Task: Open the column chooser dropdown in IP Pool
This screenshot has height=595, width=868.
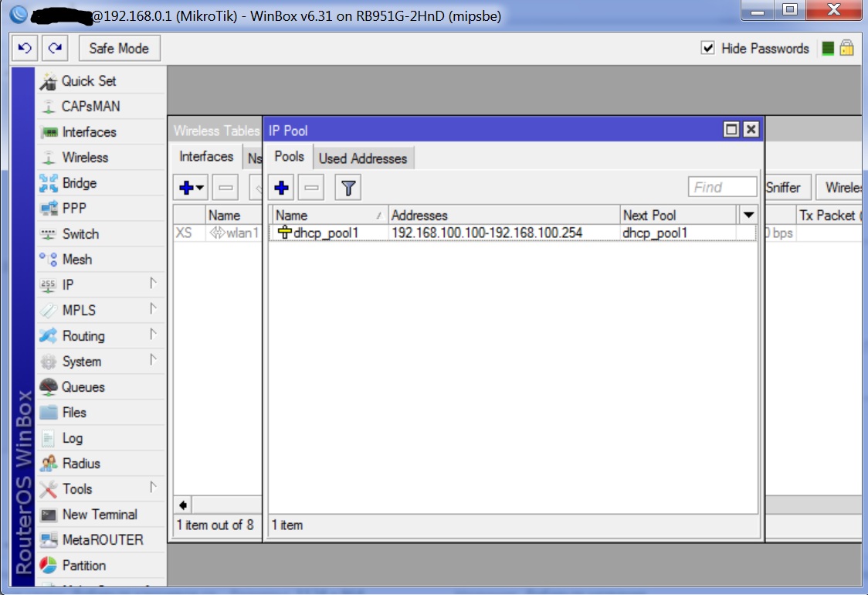Action: click(x=748, y=215)
